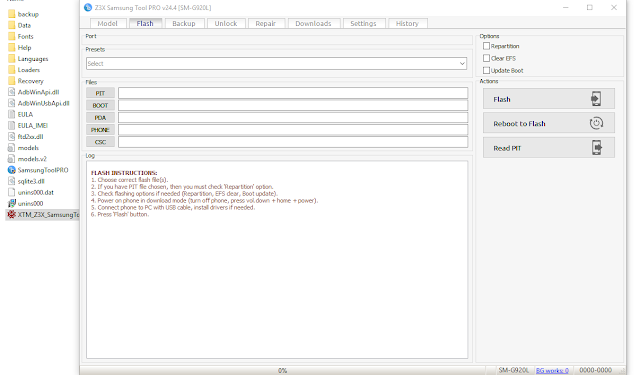
Task: Select the models.v2 file icon
Action: click(12, 159)
